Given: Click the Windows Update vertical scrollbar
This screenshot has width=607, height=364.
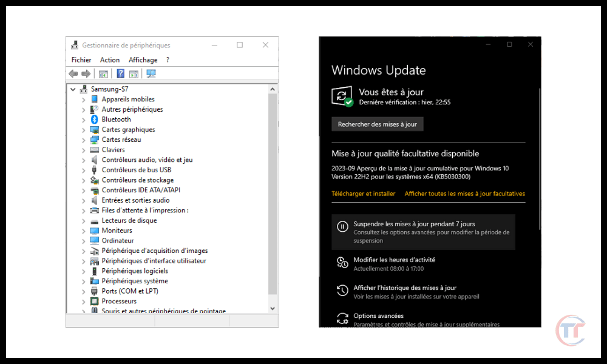Looking at the screenshot, I should pyautogui.click(x=540, y=158).
